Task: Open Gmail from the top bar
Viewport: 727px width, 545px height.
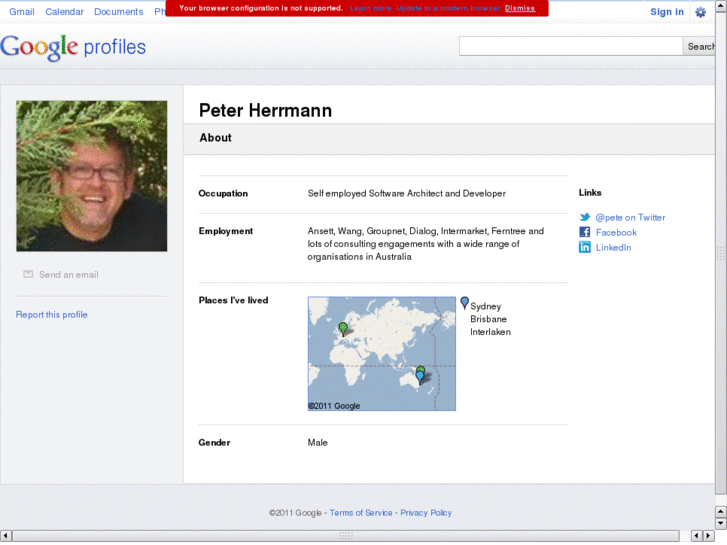Action: (21, 12)
